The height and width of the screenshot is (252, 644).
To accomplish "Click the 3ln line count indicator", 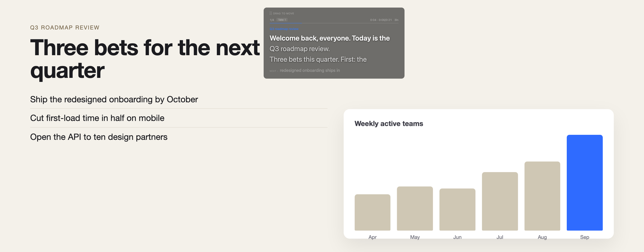I will [396, 20].
